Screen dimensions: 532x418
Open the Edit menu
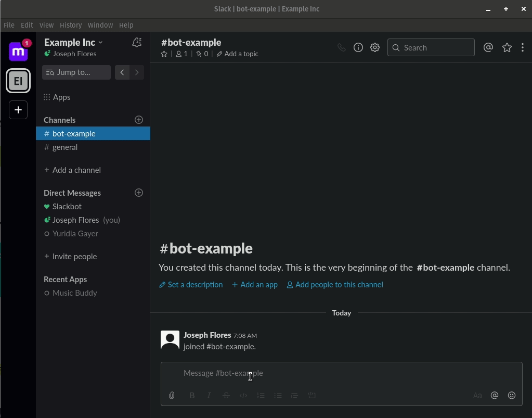coord(27,25)
